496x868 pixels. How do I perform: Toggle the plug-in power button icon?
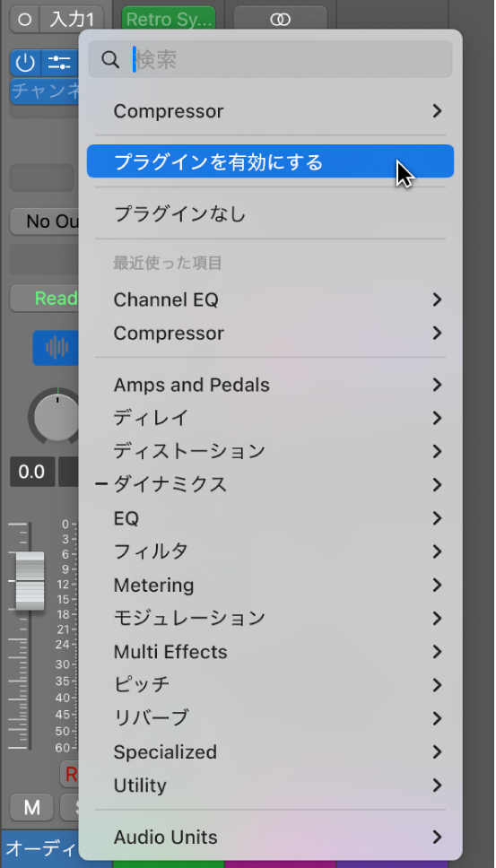(25, 63)
